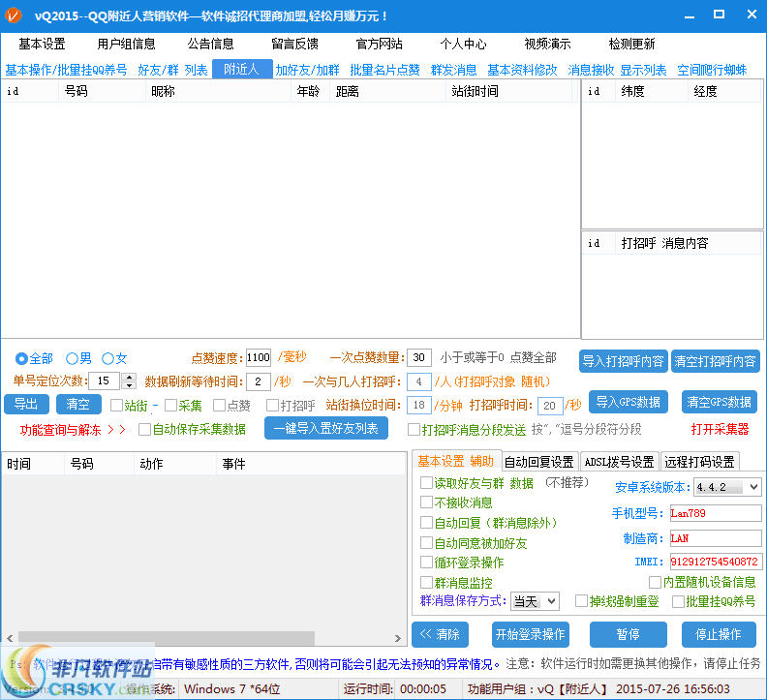This screenshot has width=767, height=700.
Task: Open the 用户组信息 menu
Action: point(126,44)
